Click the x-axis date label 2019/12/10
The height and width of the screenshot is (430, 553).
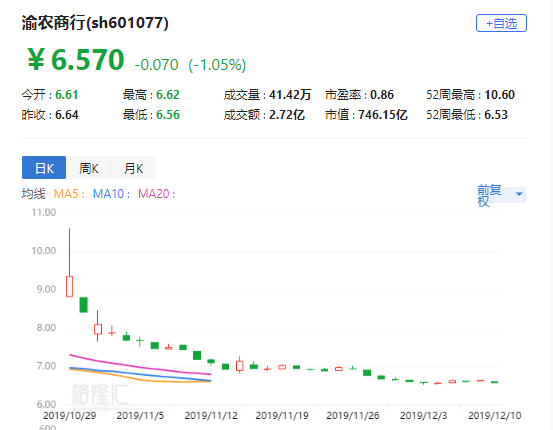point(494,416)
